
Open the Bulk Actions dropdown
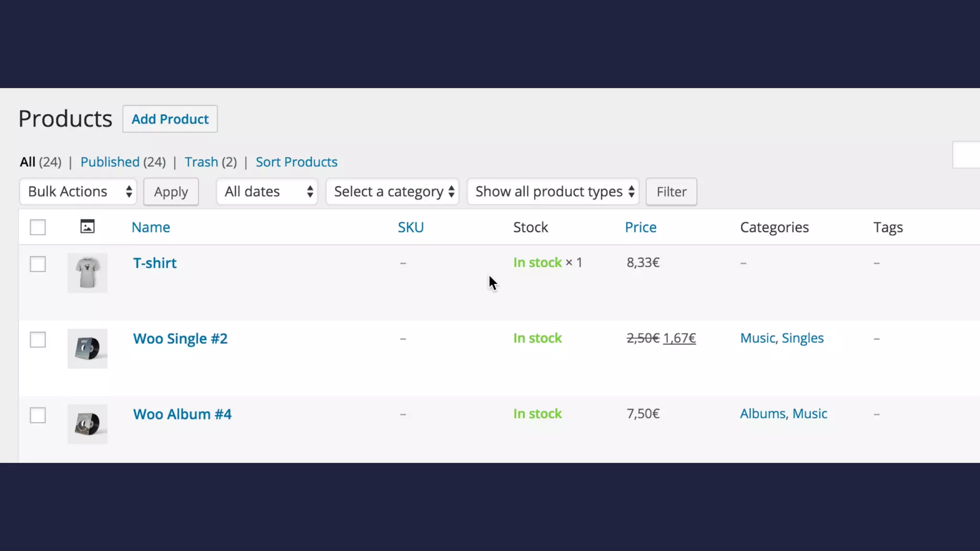pos(78,192)
